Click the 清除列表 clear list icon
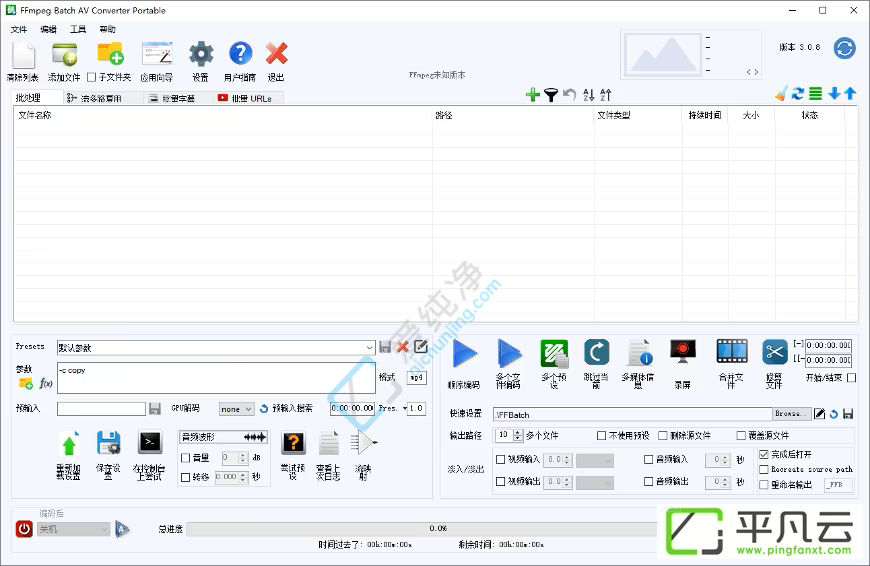 click(x=23, y=55)
